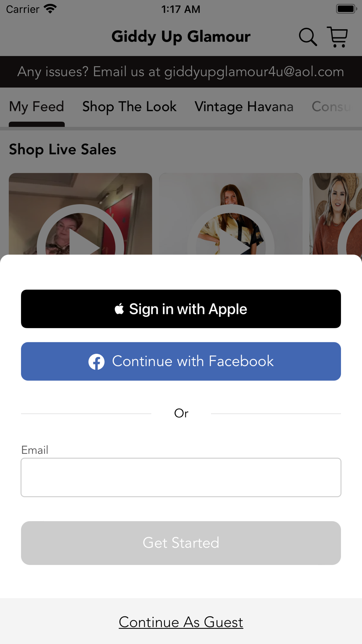Click the Get Started button
362x644 pixels.
click(181, 543)
